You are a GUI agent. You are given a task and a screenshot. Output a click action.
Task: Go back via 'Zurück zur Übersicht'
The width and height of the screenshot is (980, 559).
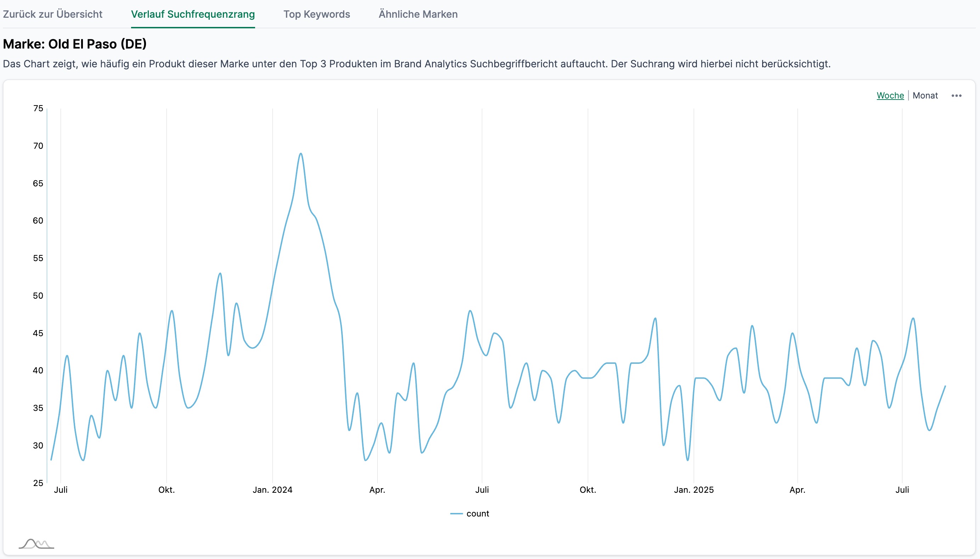coord(52,14)
